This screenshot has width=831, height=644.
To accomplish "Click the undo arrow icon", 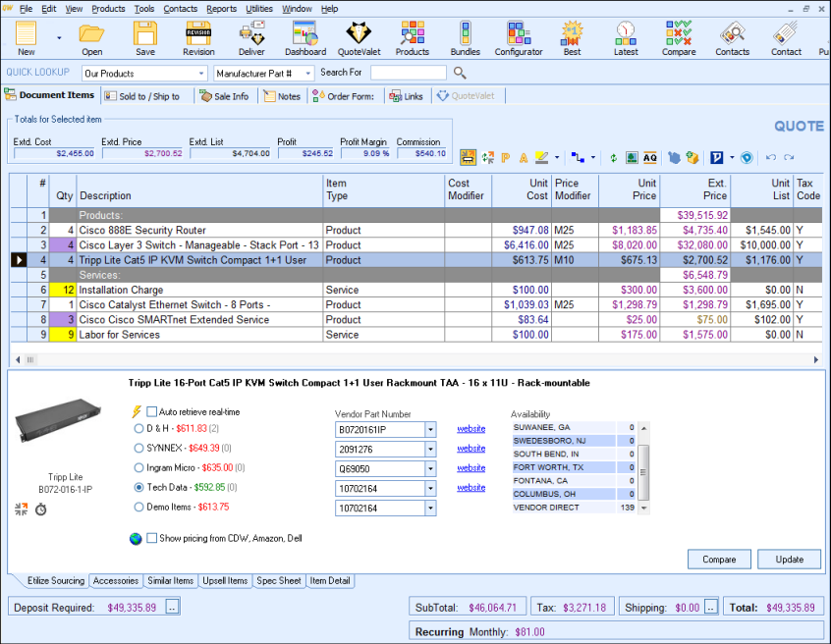I will tap(771, 157).
